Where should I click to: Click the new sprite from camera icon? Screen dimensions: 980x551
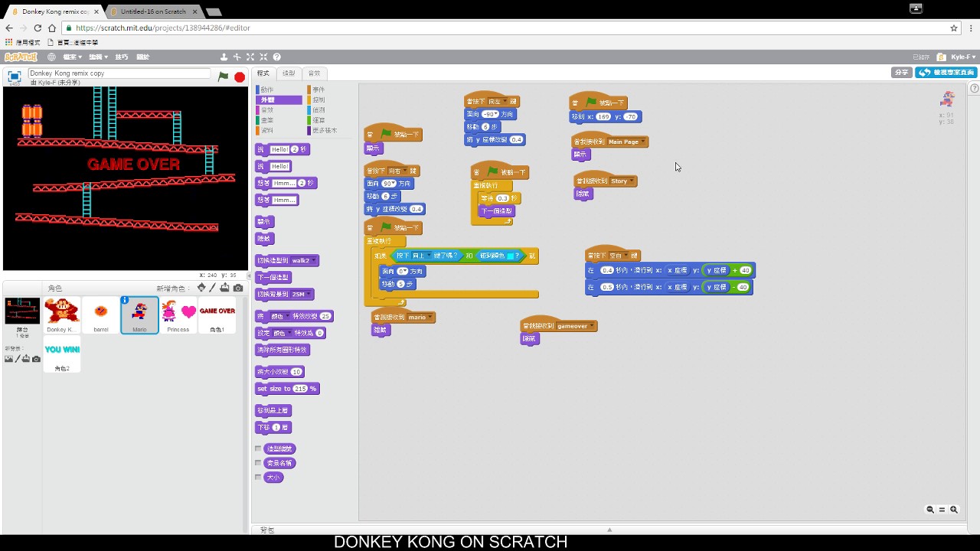(238, 288)
